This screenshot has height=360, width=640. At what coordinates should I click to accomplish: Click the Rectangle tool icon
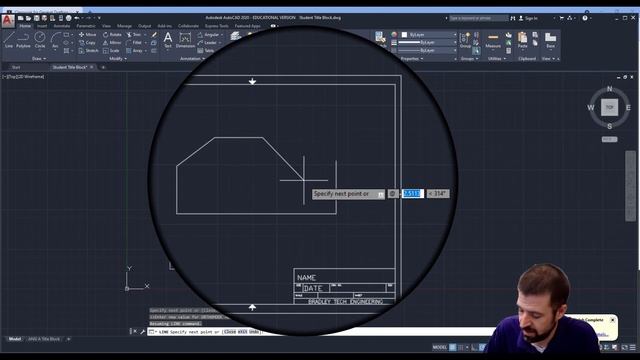tap(67, 35)
